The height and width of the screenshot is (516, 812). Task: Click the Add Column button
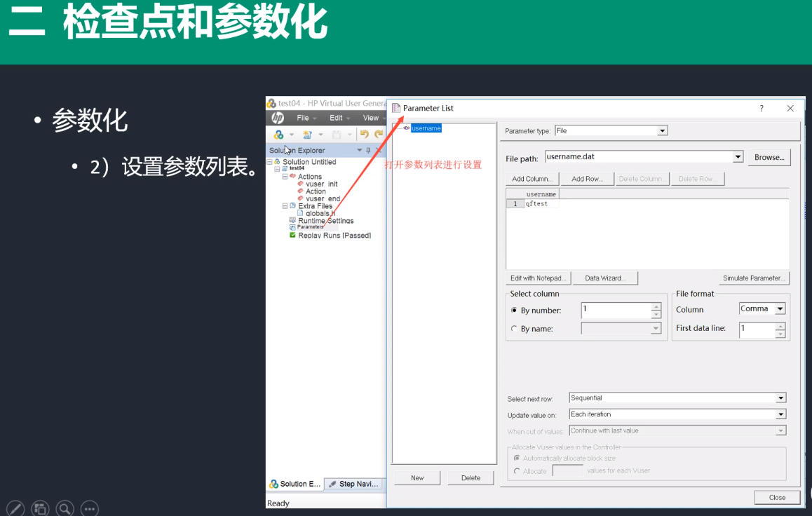coord(532,179)
